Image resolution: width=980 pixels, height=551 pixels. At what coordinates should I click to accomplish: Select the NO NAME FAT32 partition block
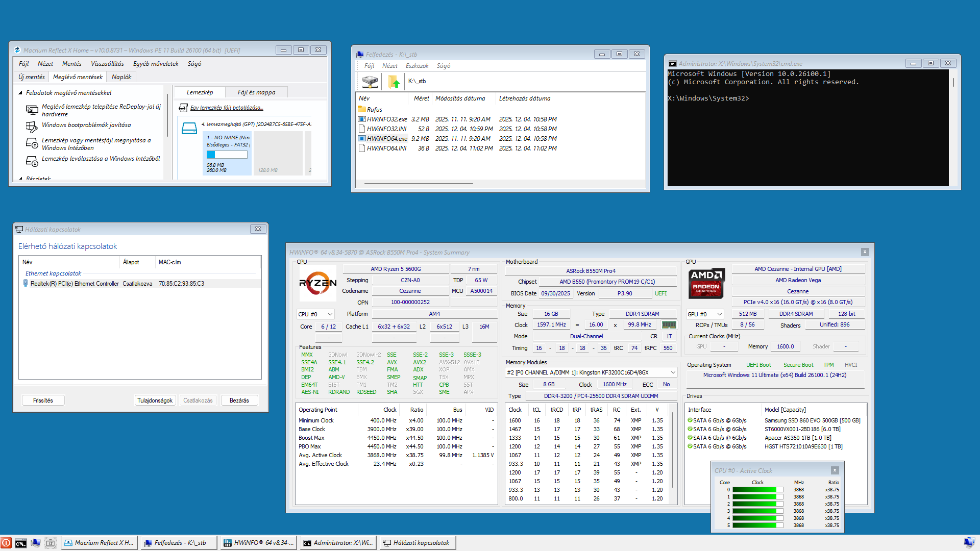(x=227, y=153)
